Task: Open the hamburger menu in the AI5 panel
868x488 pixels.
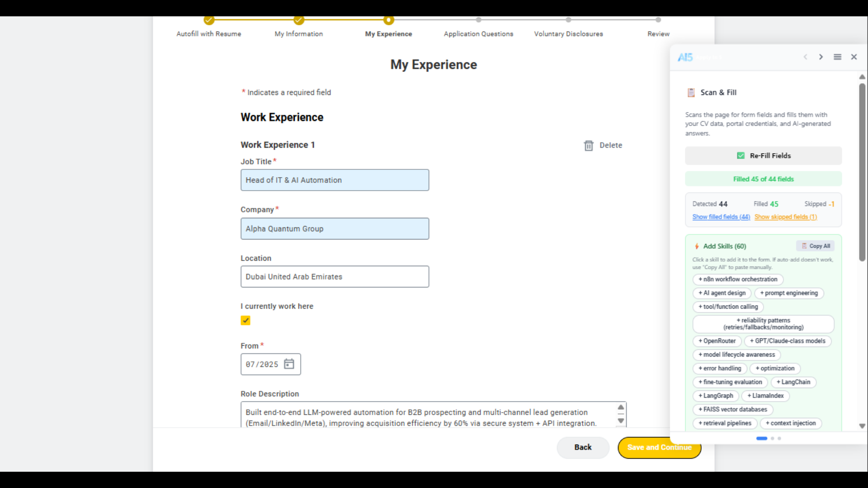Action: pyautogui.click(x=838, y=57)
